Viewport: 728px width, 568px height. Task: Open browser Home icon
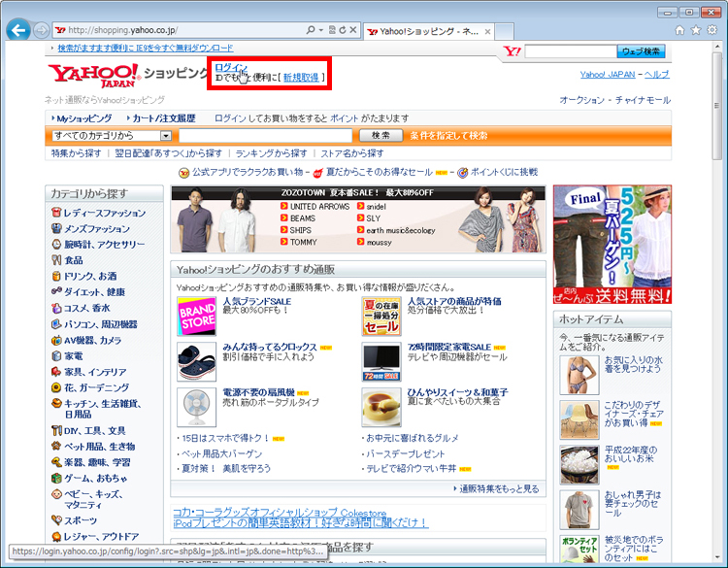(x=679, y=30)
